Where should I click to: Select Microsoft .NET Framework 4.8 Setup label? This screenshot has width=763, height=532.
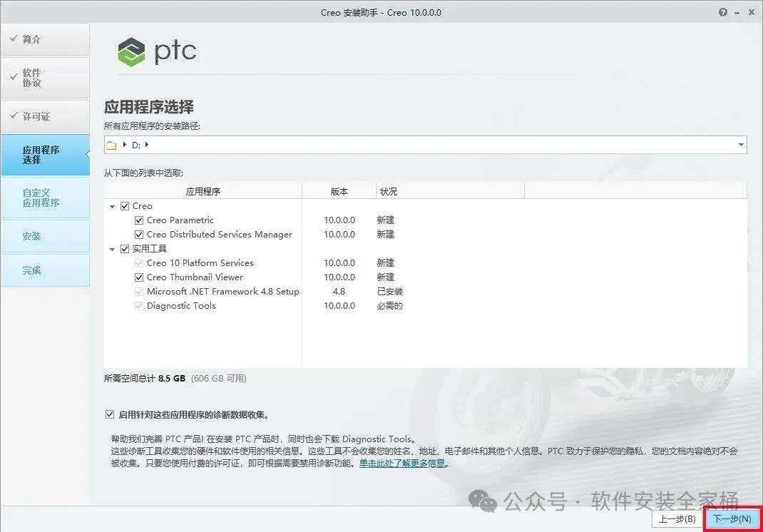tap(223, 292)
